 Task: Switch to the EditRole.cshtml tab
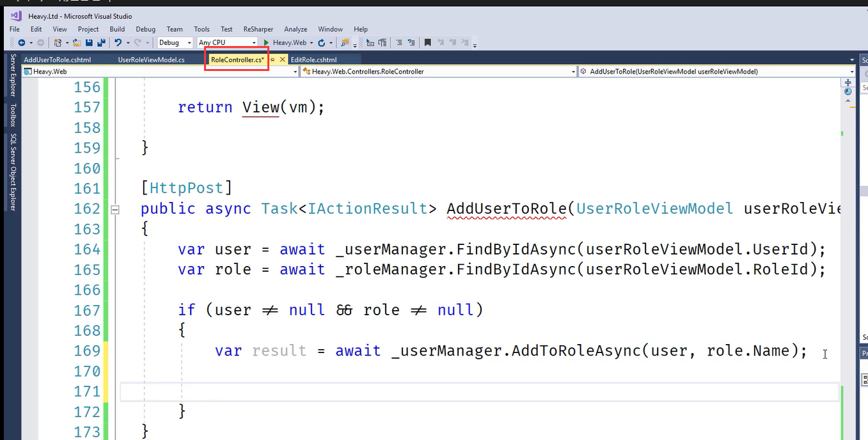(x=313, y=59)
